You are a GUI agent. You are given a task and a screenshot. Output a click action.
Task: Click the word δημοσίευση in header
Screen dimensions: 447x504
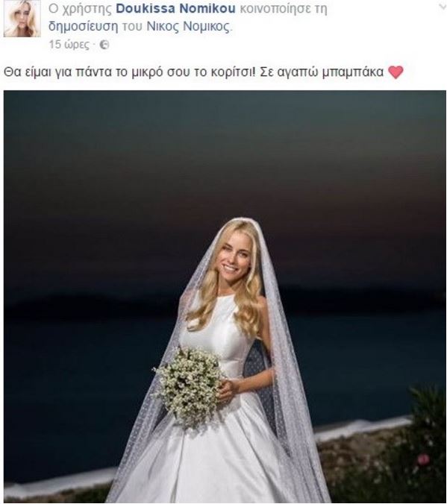84,27
